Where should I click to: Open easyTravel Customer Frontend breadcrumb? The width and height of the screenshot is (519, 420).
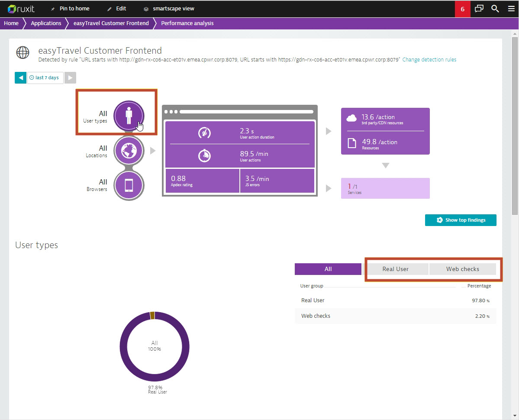[111, 23]
